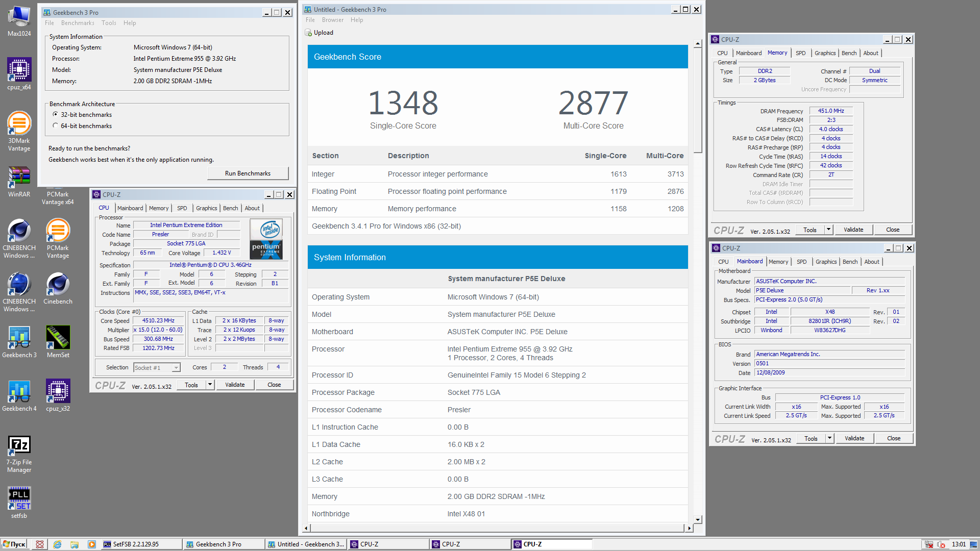Click the Intel Pentium Extreme logo in CPU-Z

click(266, 239)
